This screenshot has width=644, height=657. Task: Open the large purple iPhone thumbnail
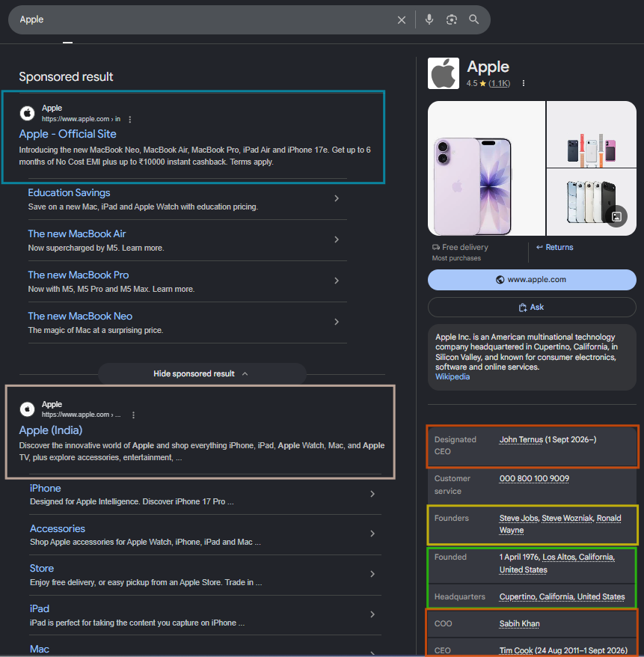tap(486, 168)
